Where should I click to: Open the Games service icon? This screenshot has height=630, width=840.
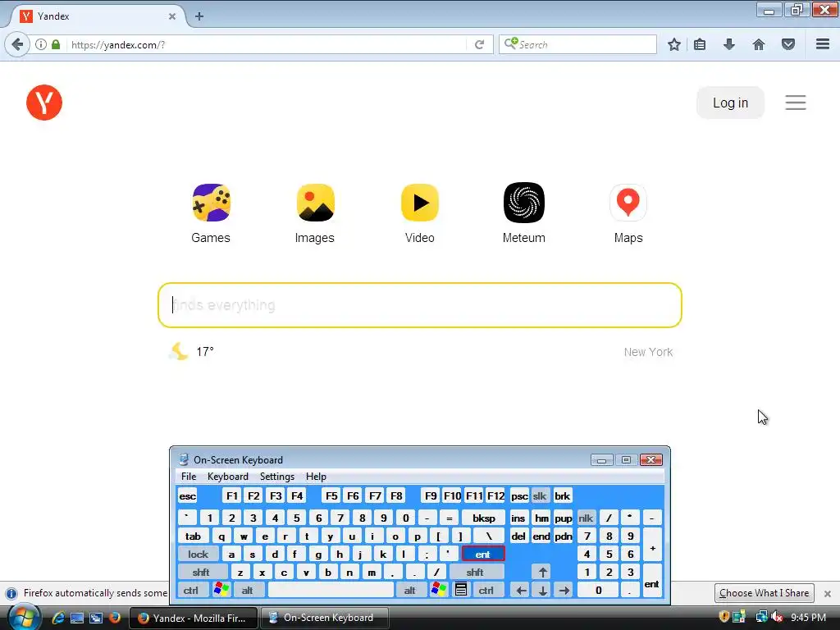(211, 203)
